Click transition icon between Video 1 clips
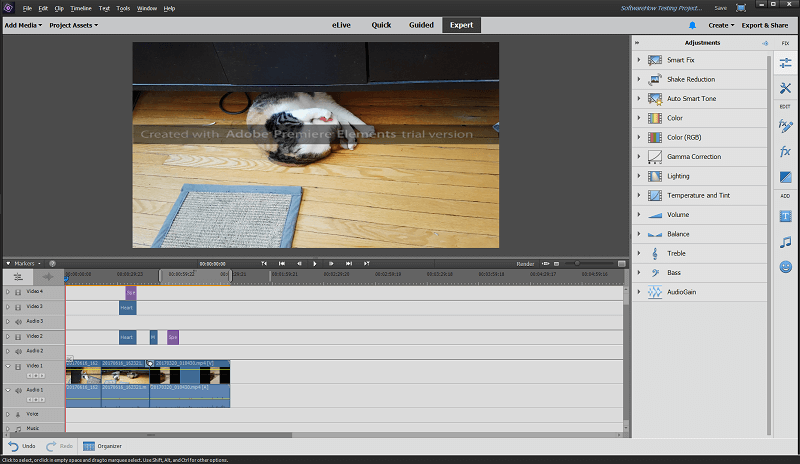 pyautogui.click(x=149, y=363)
